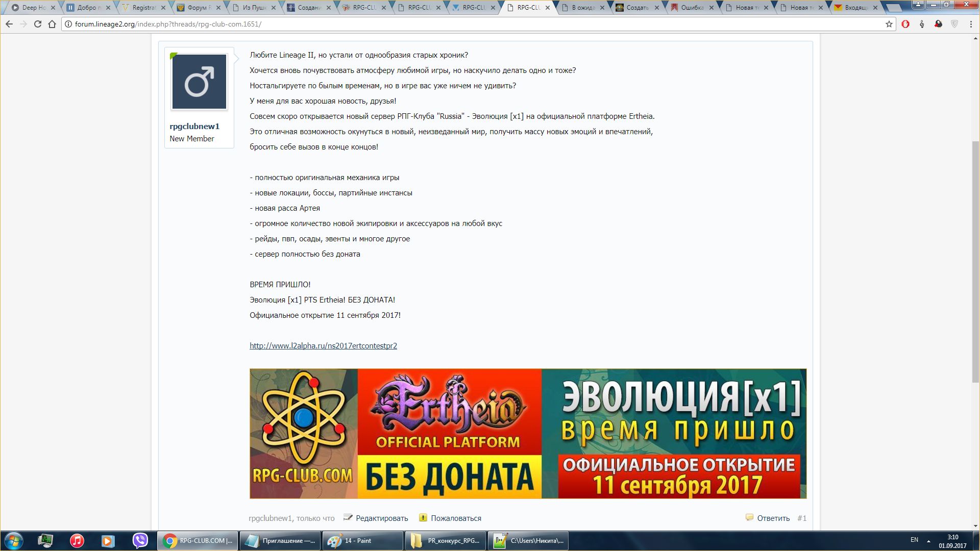Image resolution: width=980 pixels, height=551 pixels.
Task: Click the treble clef extension icon
Action: (922, 24)
